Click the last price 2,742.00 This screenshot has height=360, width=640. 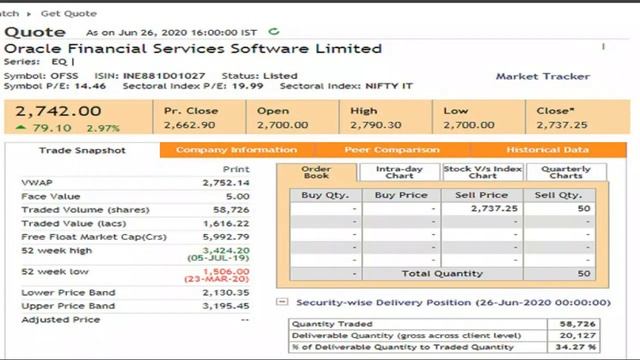[x=58, y=111]
